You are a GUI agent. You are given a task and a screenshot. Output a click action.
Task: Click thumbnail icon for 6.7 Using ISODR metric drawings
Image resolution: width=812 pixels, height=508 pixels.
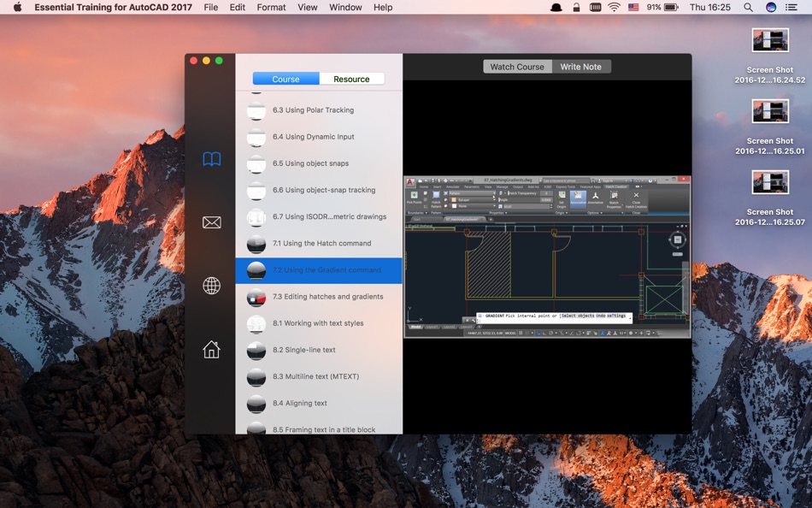click(x=256, y=217)
